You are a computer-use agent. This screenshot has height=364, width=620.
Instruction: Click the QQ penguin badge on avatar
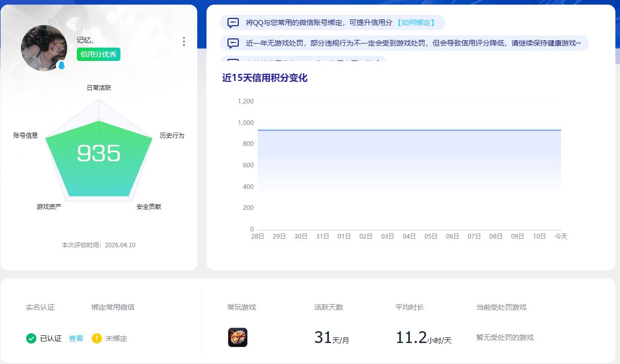coord(61,66)
